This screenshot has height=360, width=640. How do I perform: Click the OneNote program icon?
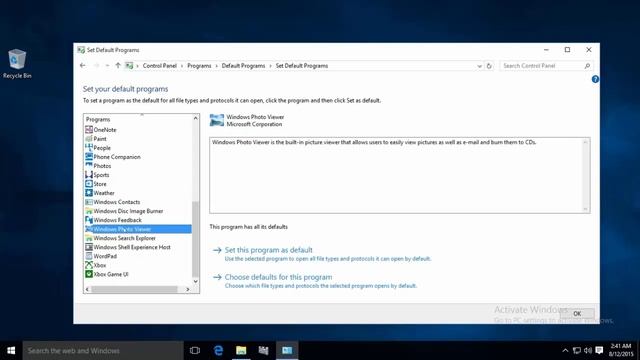(x=89, y=129)
